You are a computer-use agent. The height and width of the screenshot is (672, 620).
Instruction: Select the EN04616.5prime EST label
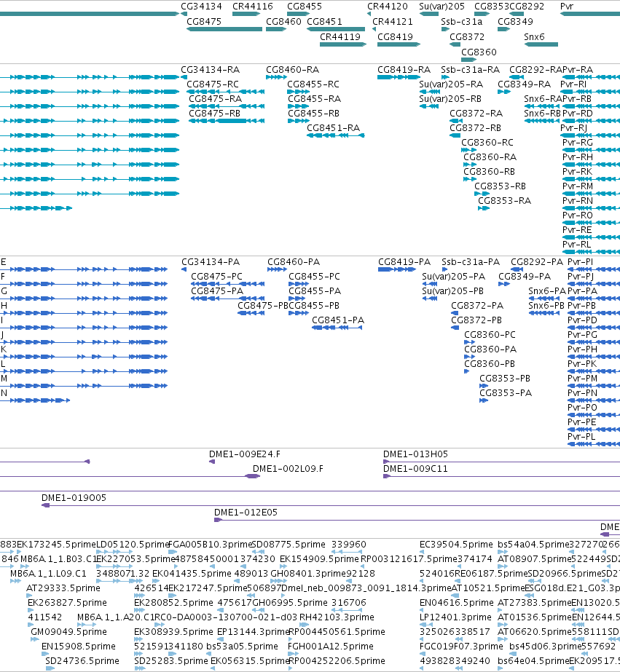click(x=457, y=603)
